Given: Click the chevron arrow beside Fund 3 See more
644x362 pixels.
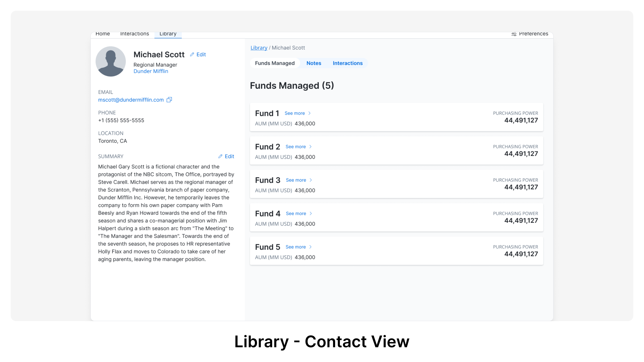Looking at the screenshot, I should [x=311, y=180].
